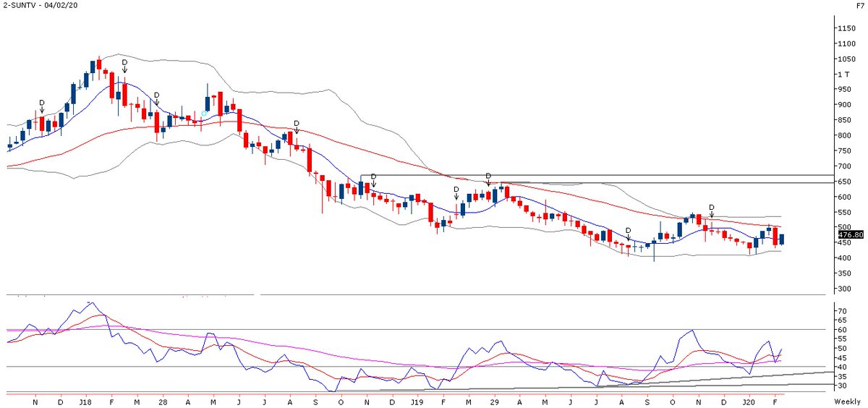Click indicator scale value '60'
Image resolution: width=868 pixels, height=408 pixels.
842,329
